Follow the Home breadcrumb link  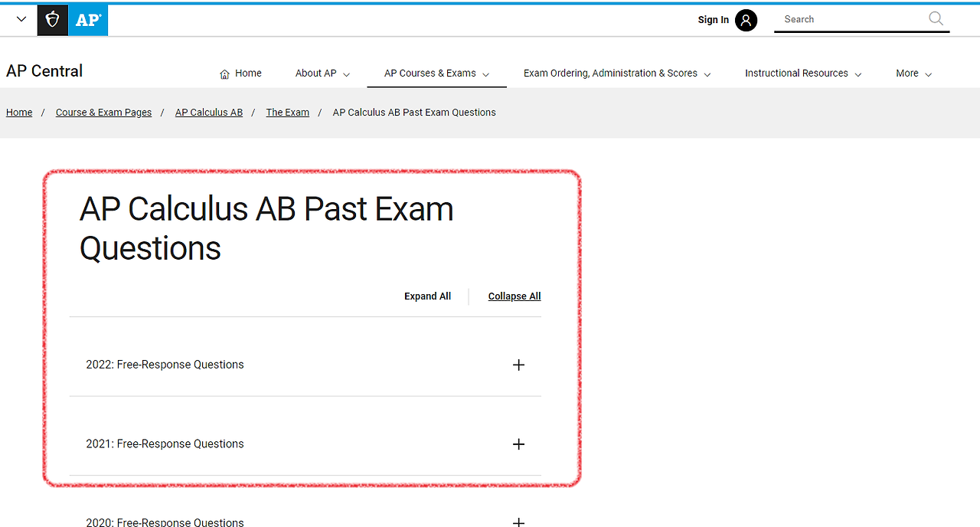(x=19, y=113)
